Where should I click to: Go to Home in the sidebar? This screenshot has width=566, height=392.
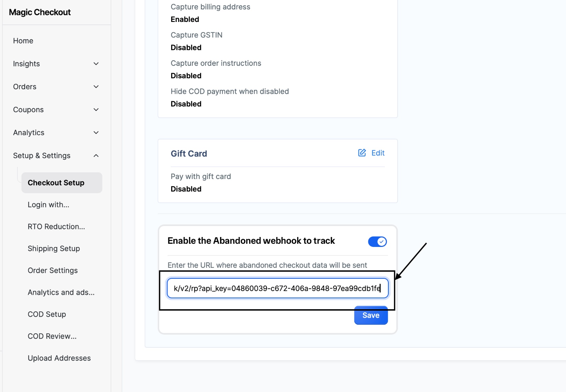(x=23, y=41)
